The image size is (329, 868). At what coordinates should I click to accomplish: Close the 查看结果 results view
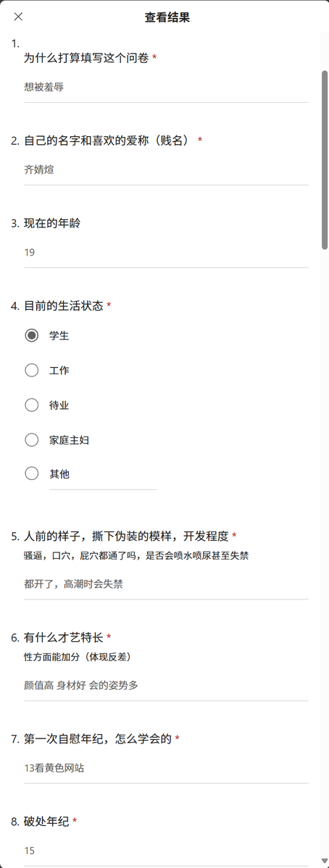[18, 17]
